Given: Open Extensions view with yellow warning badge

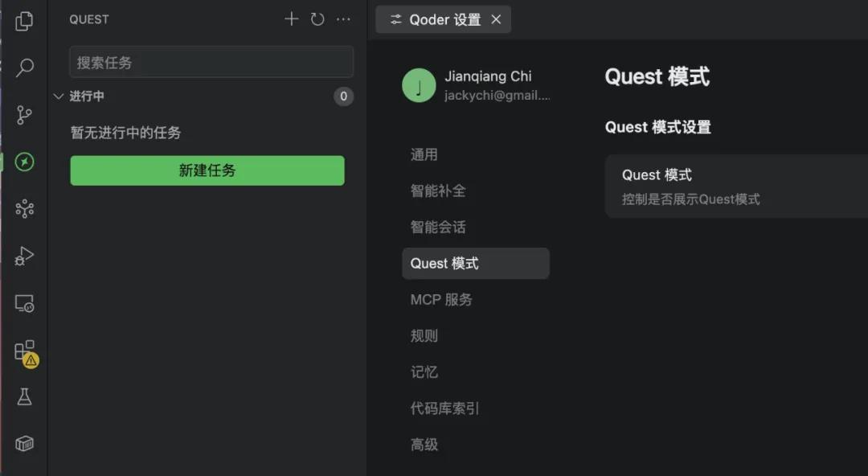Looking at the screenshot, I should pos(23,351).
